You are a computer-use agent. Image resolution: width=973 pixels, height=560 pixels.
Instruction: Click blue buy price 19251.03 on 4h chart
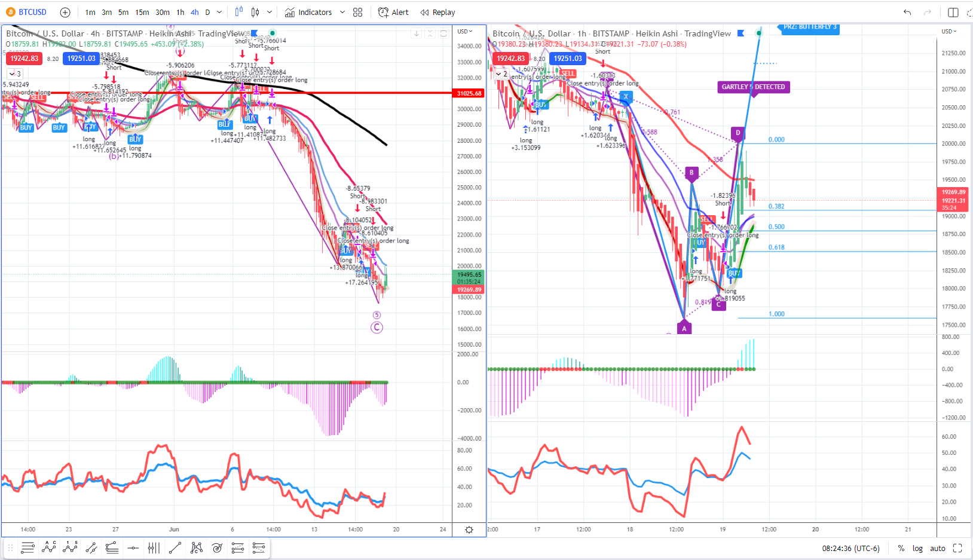82,58
